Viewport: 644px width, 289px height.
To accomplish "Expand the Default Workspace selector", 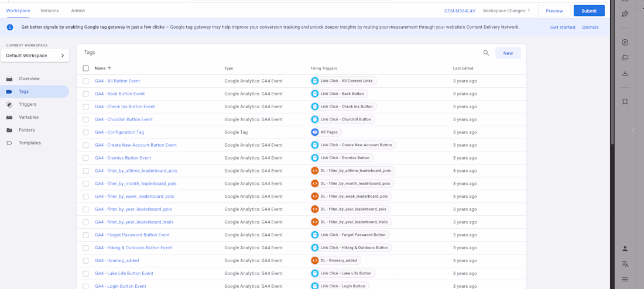I will point(35,56).
